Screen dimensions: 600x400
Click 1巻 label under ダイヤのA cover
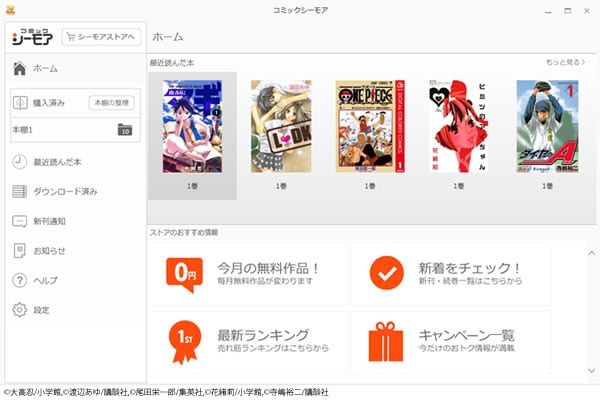point(547,186)
